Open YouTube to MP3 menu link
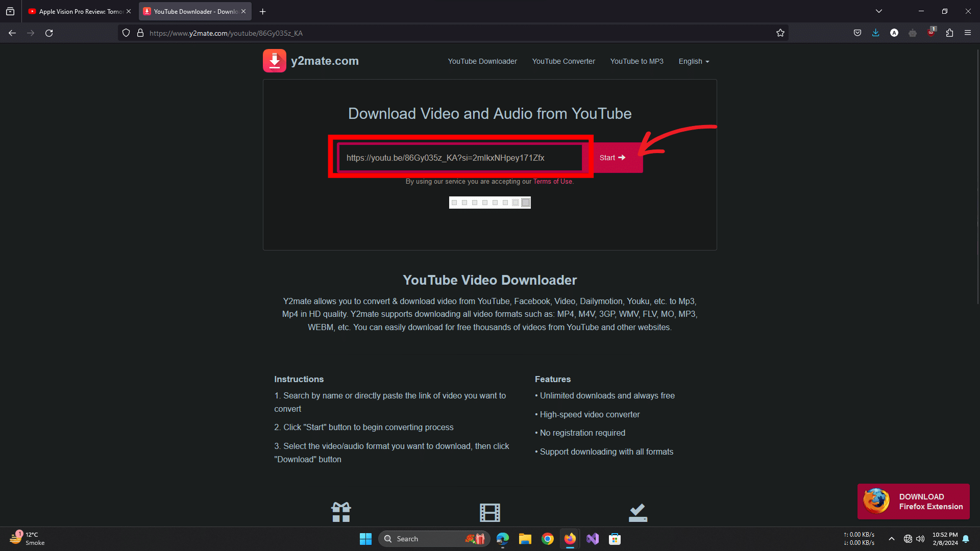Screen dimensions: 980x551 click(x=636, y=61)
